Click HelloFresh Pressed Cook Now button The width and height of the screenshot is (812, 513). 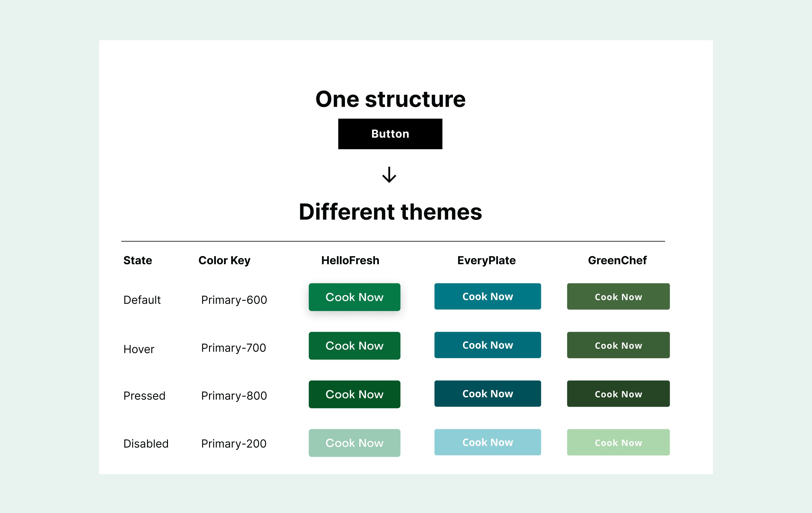point(354,394)
